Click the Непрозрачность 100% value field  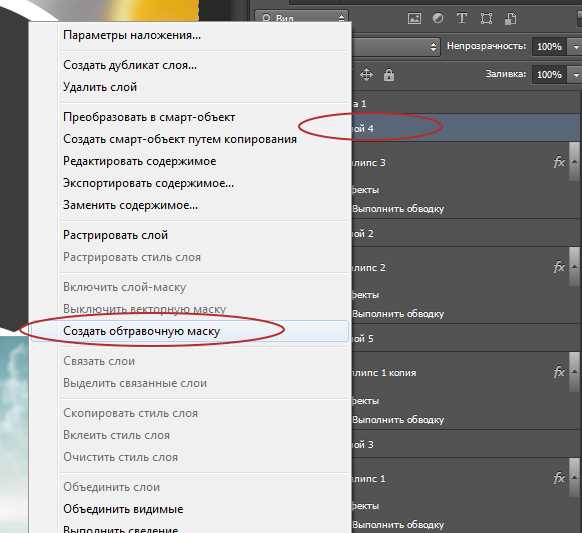(549, 47)
